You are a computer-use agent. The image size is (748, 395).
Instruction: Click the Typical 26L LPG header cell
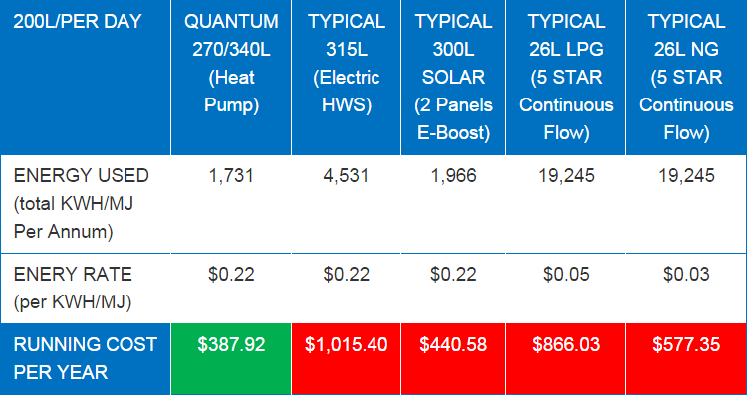566,77
